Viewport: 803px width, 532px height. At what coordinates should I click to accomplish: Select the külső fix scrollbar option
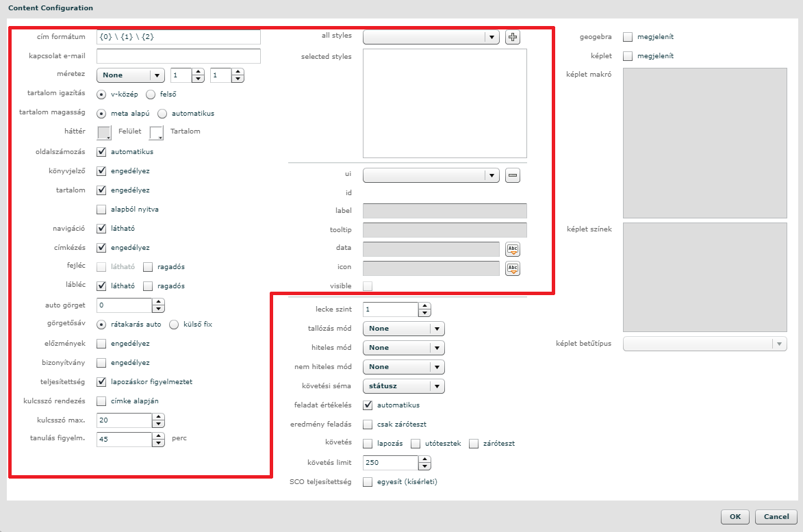click(174, 325)
